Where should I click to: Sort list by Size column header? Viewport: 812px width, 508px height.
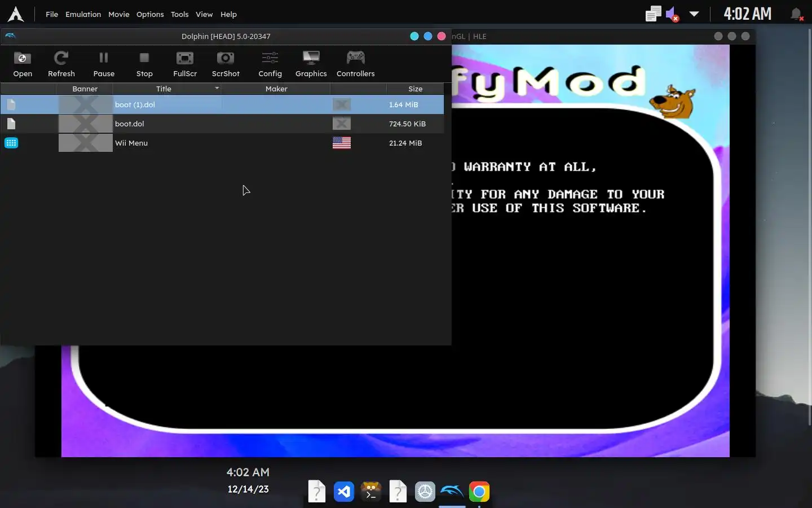point(415,89)
